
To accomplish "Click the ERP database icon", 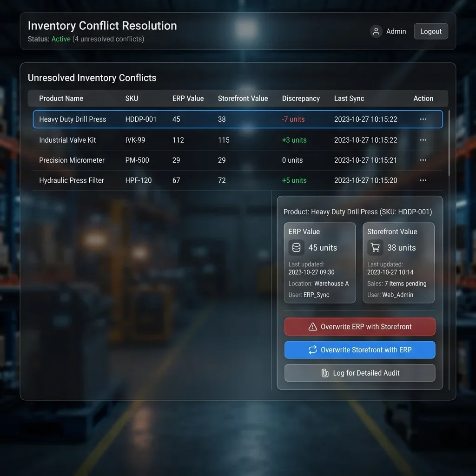I will pyautogui.click(x=296, y=247).
